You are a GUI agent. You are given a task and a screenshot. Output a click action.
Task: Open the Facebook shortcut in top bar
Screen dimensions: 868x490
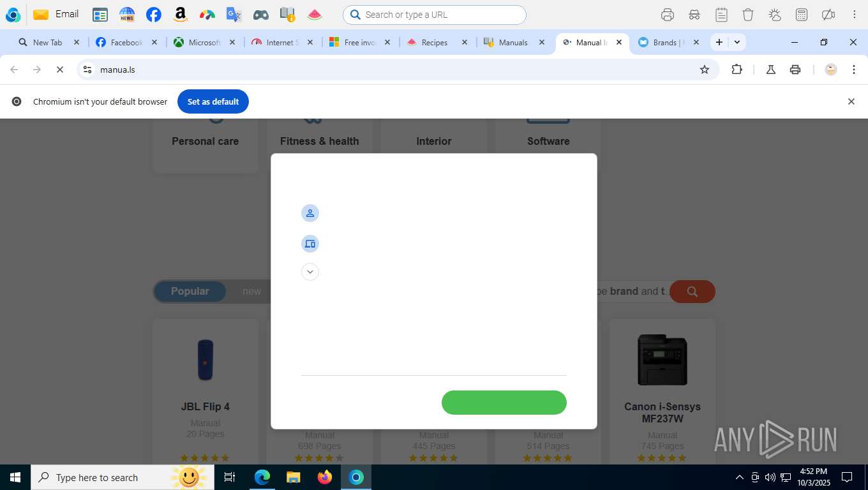coord(154,15)
